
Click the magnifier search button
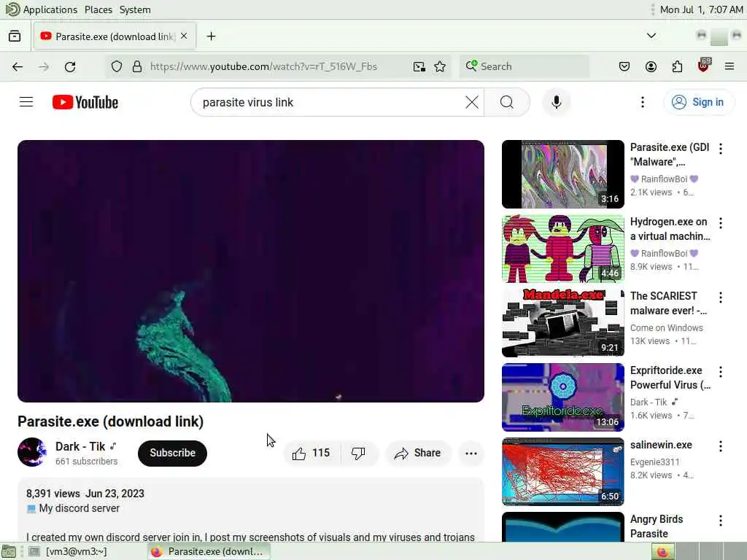pyautogui.click(x=507, y=102)
